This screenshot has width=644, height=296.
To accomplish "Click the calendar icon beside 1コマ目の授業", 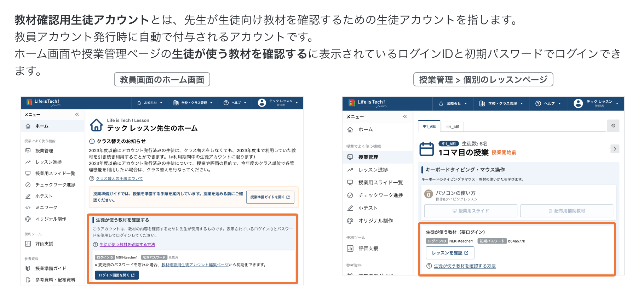I will point(426,149).
